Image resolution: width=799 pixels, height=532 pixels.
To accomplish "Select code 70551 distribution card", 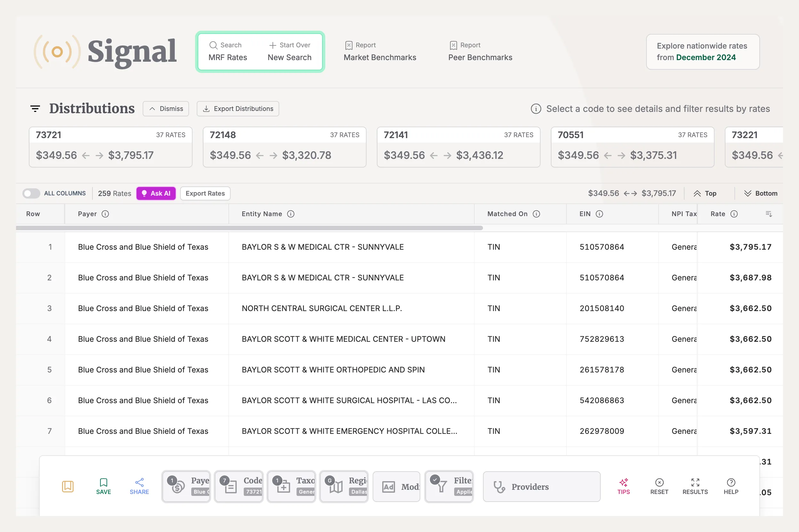I will 632,147.
